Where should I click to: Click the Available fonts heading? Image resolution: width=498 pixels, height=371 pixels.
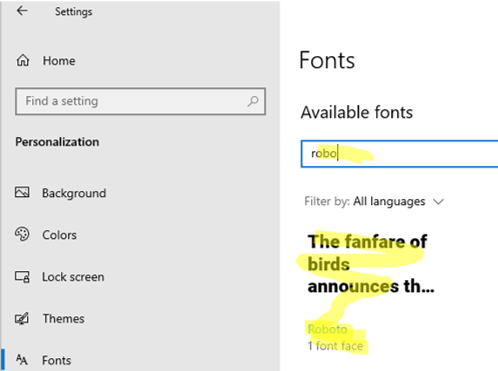click(357, 112)
